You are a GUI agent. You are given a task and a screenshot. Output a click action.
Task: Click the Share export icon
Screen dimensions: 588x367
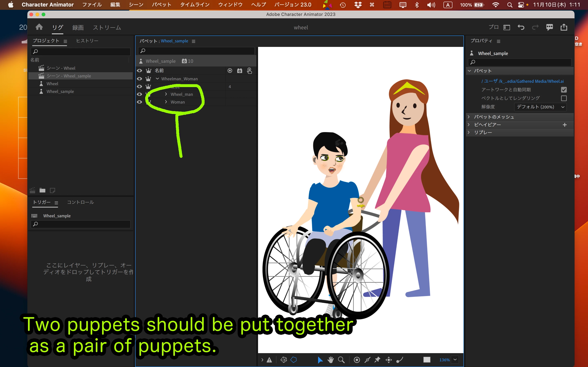coord(564,27)
